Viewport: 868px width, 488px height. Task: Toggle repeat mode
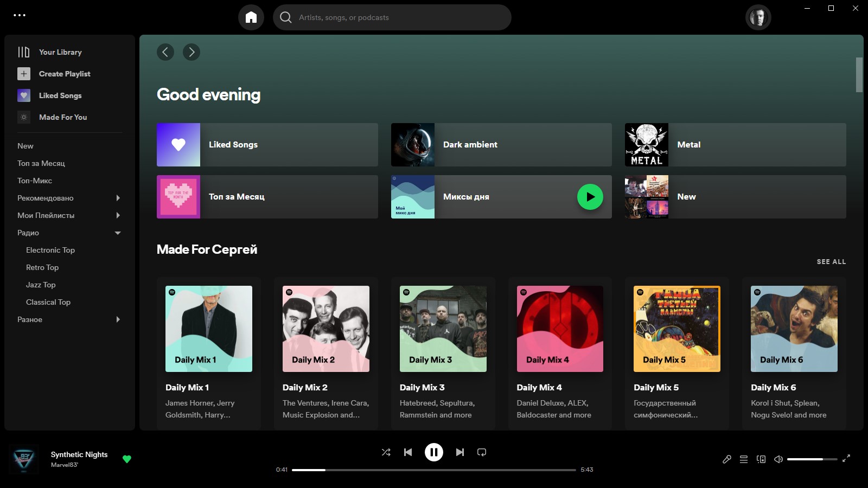click(x=481, y=452)
